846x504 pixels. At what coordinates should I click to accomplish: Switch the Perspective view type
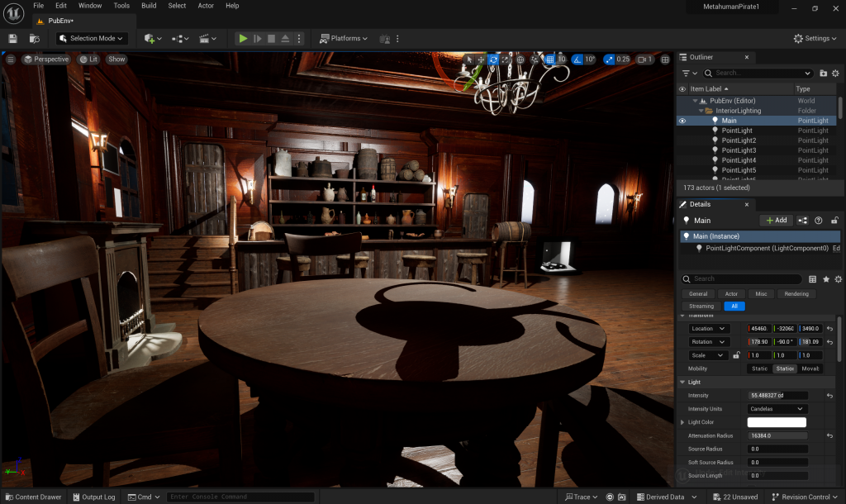[x=46, y=59]
